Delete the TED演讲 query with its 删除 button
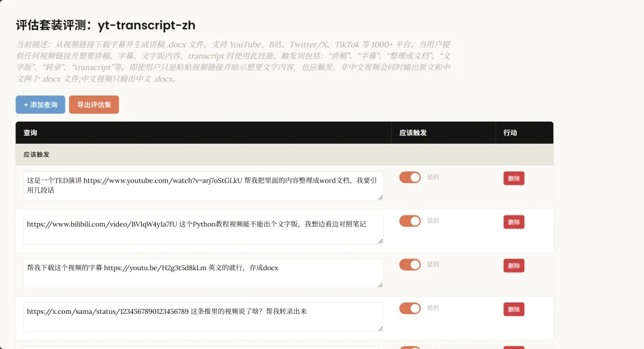This screenshot has height=349, width=644. pos(513,177)
